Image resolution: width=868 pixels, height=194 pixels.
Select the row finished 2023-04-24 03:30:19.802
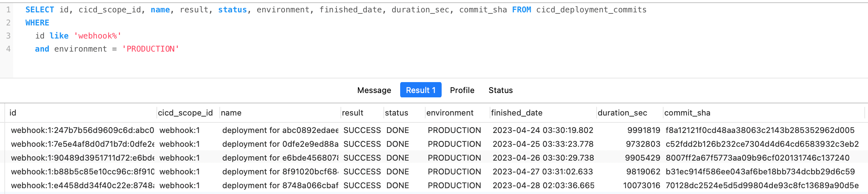point(543,130)
